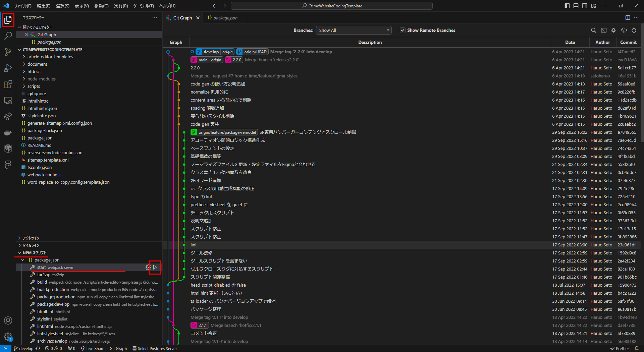644x352 pixels.
Task: Expand the htdocs folder
Action: point(34,72)
